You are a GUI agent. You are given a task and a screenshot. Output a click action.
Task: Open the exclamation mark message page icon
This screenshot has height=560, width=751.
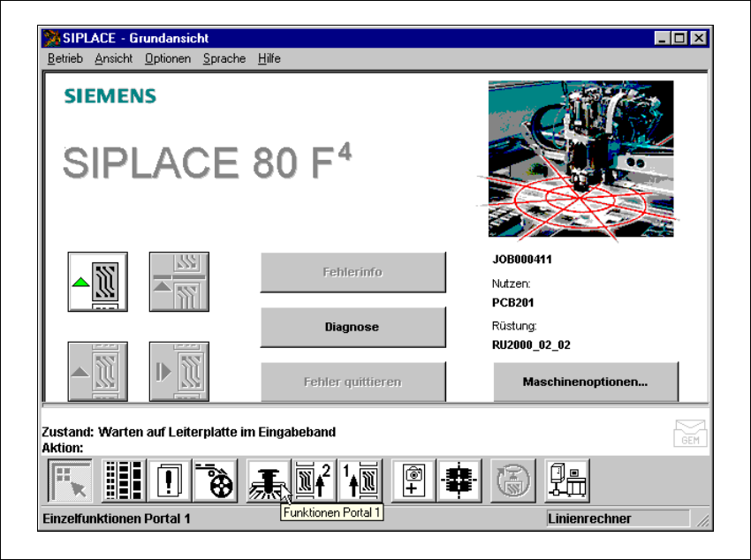[x=169, y=481]
